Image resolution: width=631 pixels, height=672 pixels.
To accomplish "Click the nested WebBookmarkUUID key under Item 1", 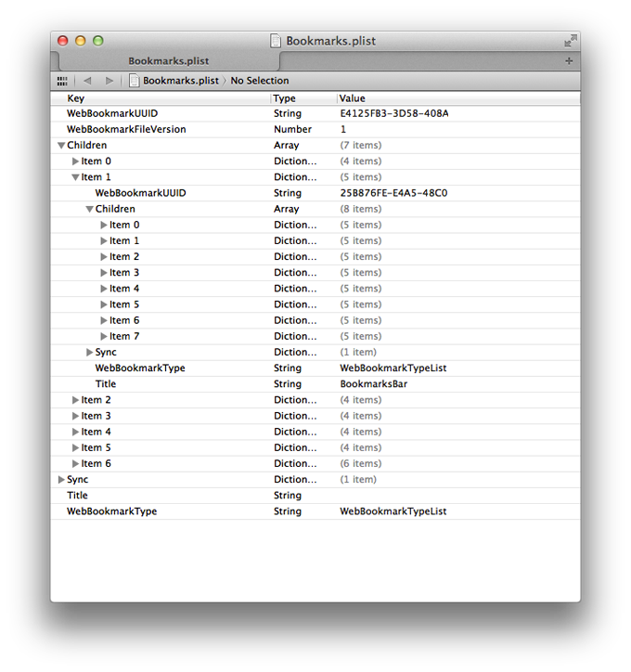I will [x=140, y=193].
